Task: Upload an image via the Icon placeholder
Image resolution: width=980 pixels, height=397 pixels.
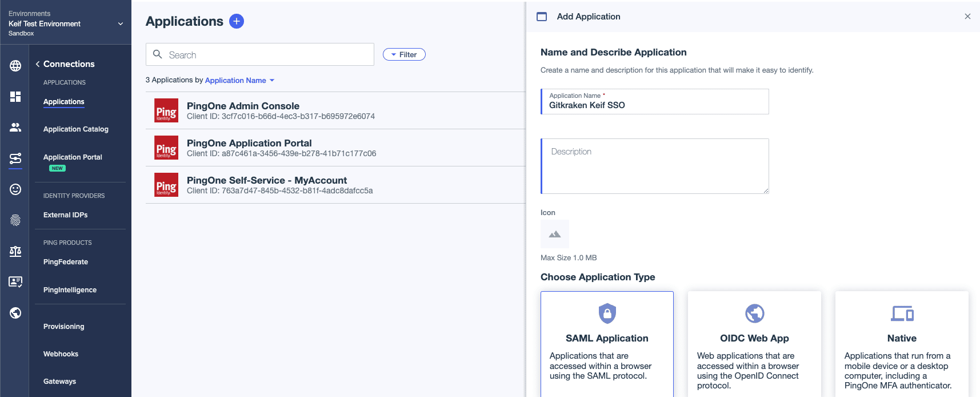Action: click(555, 234)
